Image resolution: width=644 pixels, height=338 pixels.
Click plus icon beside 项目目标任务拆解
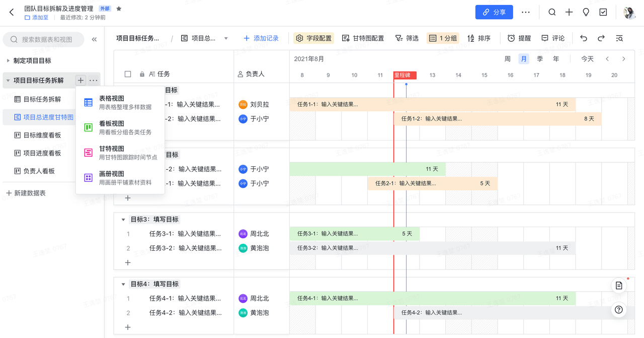pos(80,81)
